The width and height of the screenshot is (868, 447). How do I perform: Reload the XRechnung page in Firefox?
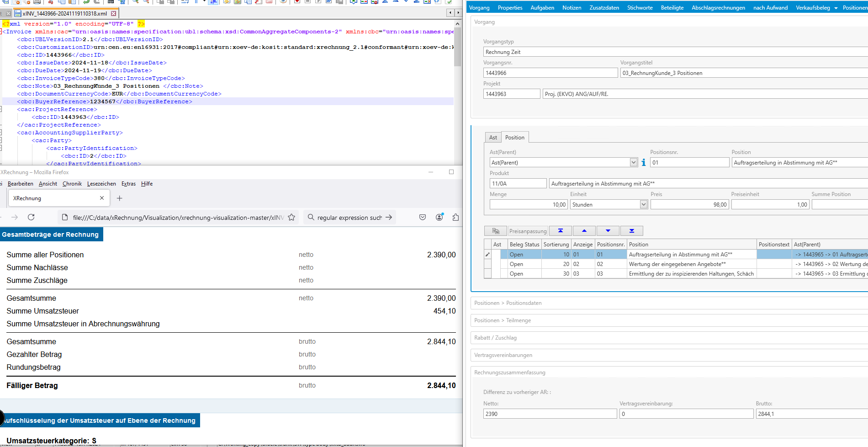[x=31, y=217]
